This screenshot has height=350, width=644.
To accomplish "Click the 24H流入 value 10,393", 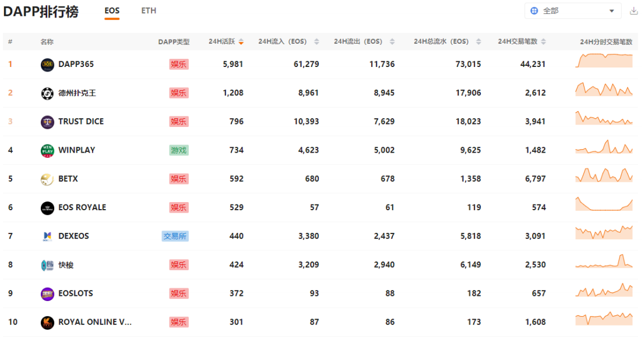I will coord(307,122).
